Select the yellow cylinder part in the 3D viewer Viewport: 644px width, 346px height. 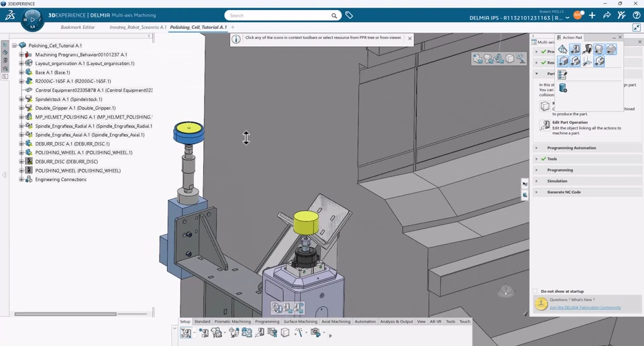pyautogui.click(x=306, y=222)
